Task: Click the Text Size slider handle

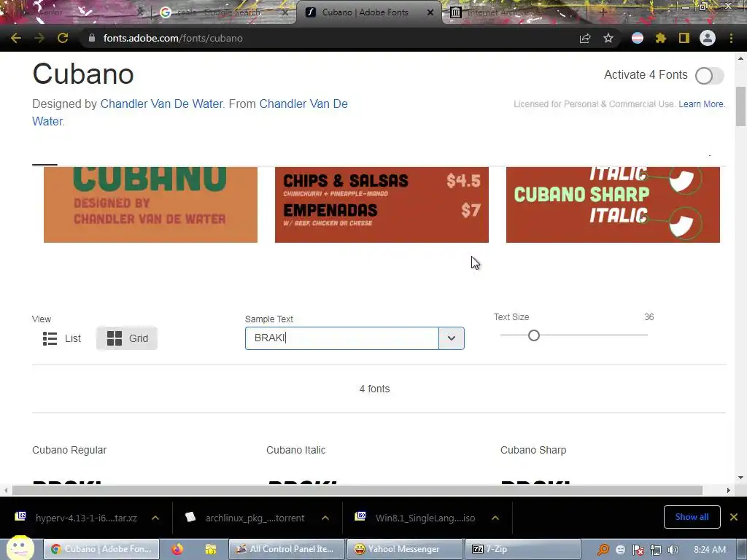Action: pyautogui.click(x=533, y=335)
